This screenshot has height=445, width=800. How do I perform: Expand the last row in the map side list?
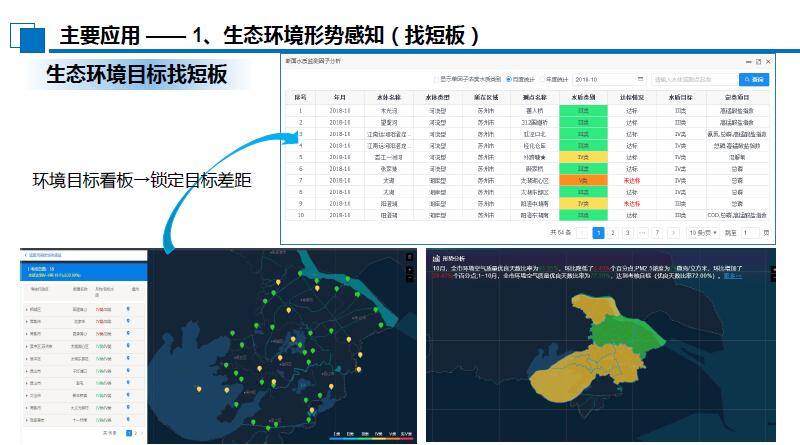pos(26,420)
